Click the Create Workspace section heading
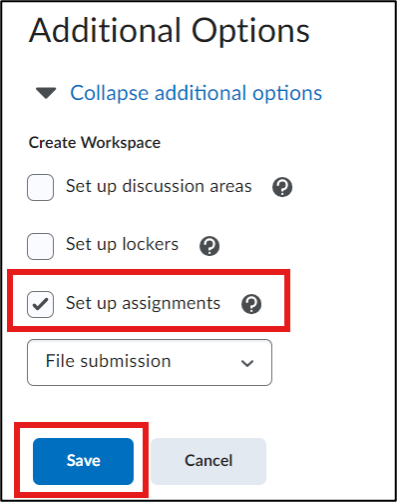Viewport: 398px width, 502px height. coord(95,143)
